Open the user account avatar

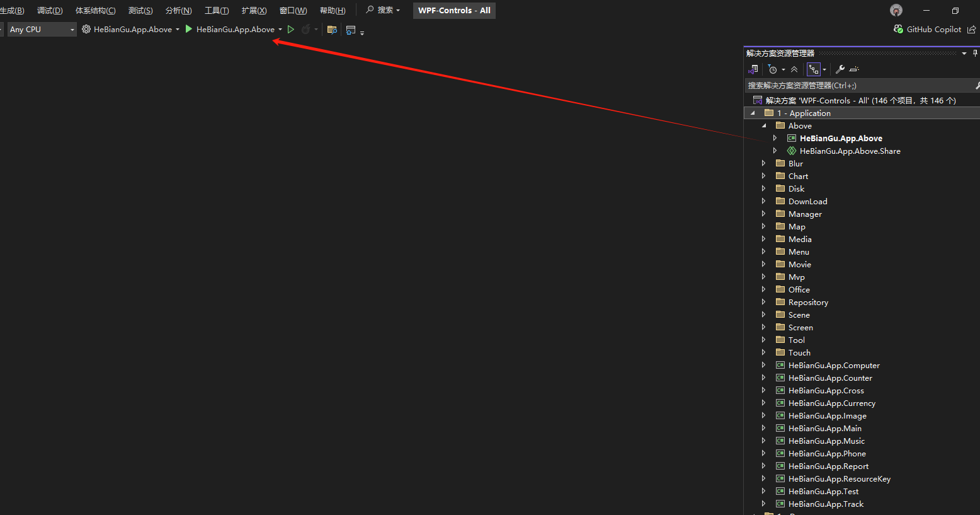(896, 10)
